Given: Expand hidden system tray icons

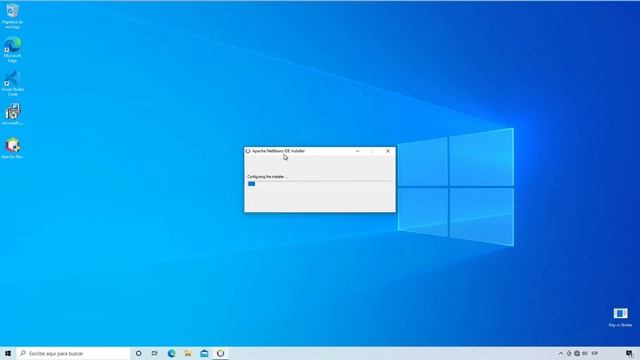Looking at the screenshot, I should [x=561, y=353].
